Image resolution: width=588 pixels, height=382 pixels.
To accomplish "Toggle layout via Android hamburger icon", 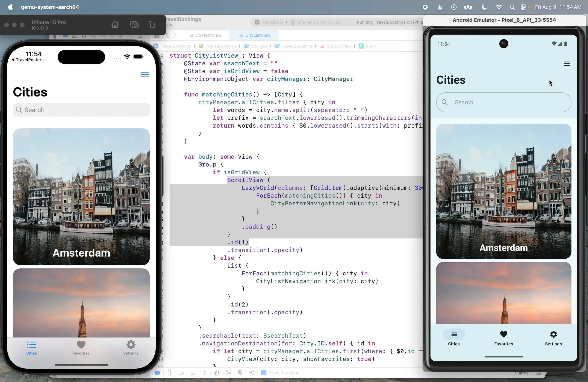I will coord(567,64).
